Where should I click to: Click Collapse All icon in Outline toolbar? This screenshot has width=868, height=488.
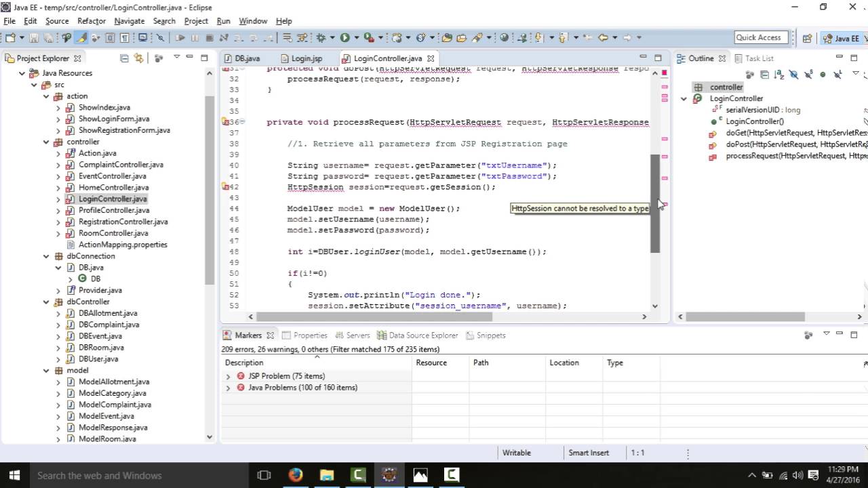(764, 75)
